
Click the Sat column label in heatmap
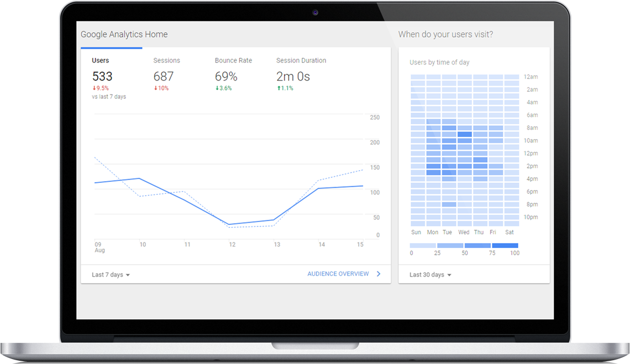(x=510, y=232)
